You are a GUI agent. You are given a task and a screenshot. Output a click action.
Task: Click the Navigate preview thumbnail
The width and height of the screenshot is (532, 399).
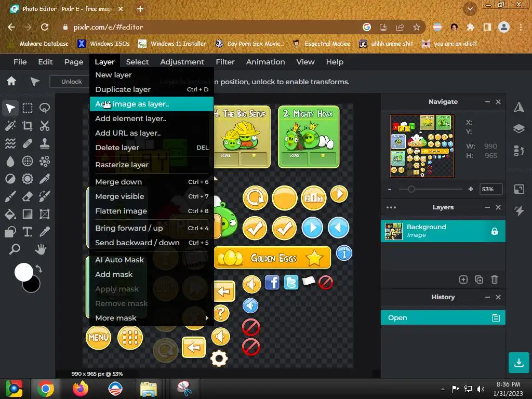(x=422, y=146)
